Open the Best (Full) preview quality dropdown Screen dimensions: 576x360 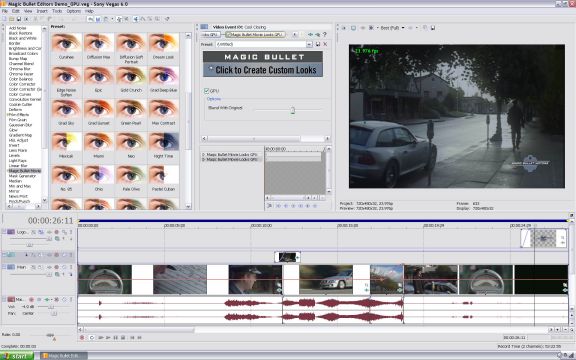403,28
